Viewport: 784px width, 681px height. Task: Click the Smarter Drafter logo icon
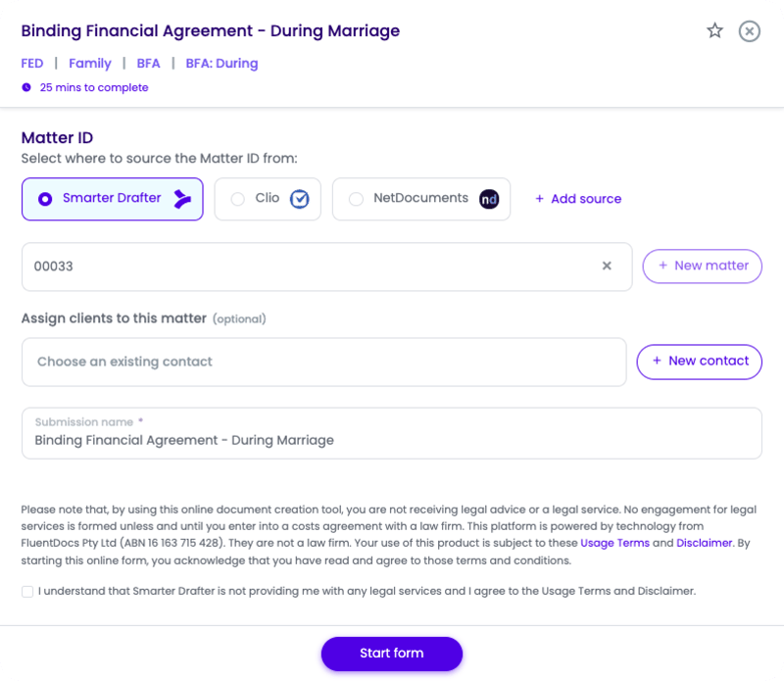(x=182, y=199)
